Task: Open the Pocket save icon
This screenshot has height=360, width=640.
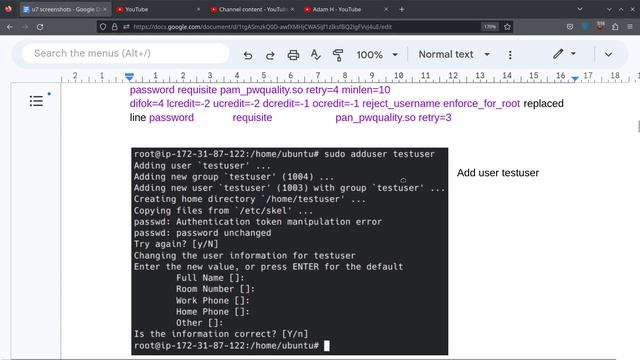Action: coord(570,27)
